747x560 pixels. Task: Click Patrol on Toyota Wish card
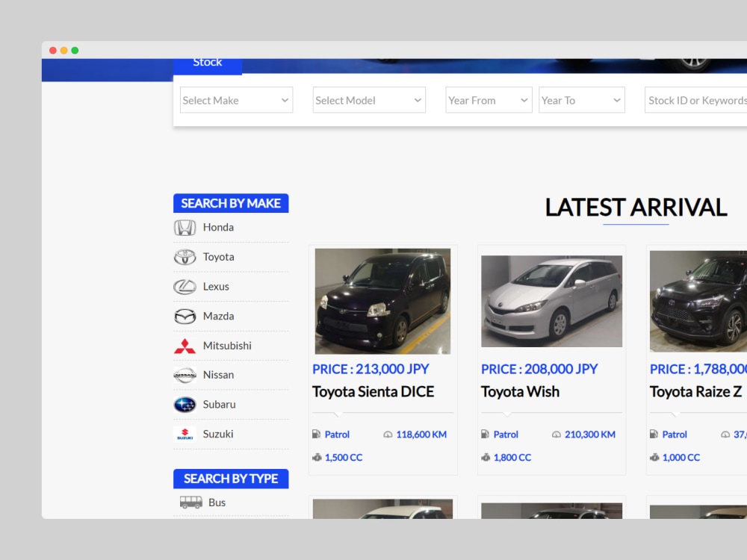(x=506, y=435)
